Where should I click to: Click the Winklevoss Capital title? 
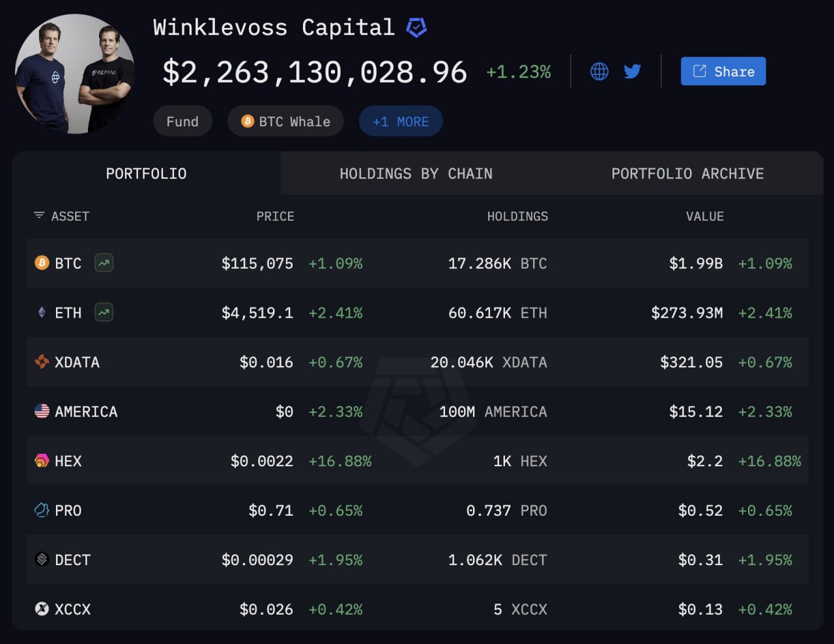274,27
